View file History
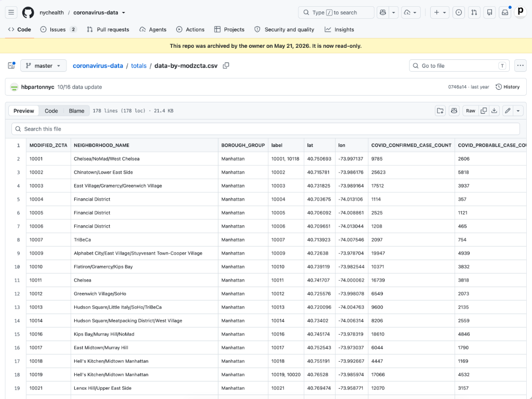This screenshot has width=532, height=399. coord(508,87)
